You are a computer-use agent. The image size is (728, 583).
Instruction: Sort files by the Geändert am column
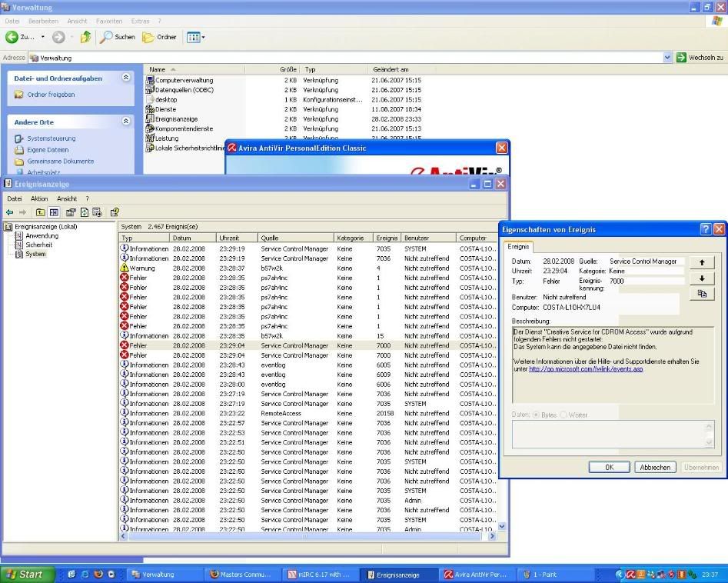(401, 69)
